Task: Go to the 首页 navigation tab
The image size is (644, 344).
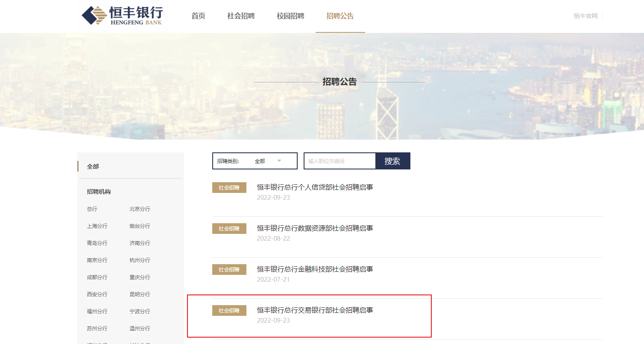Action: tap(198, 16)
